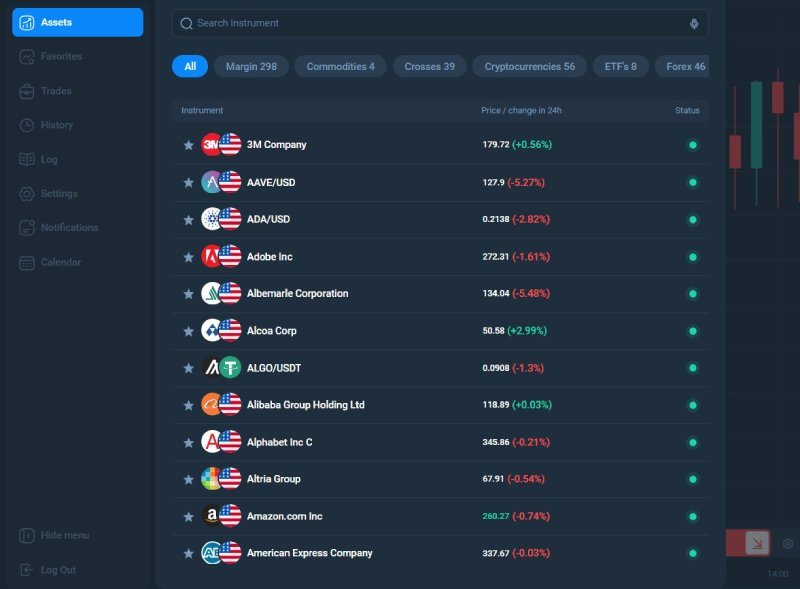Click the Instrument column header

click(202, 110)
